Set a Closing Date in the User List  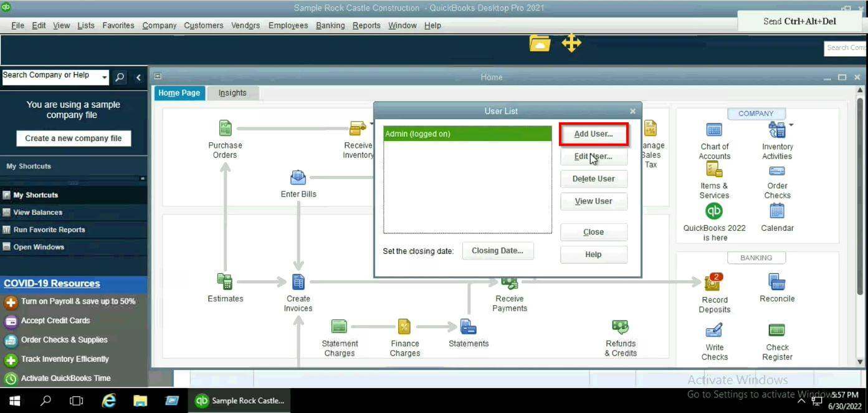click(497, 250)
